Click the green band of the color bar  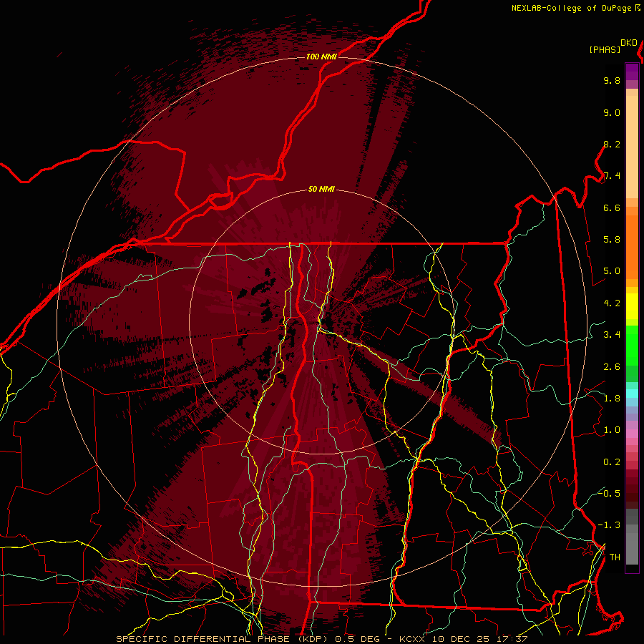pyautogui.click(x=632, y=345)
